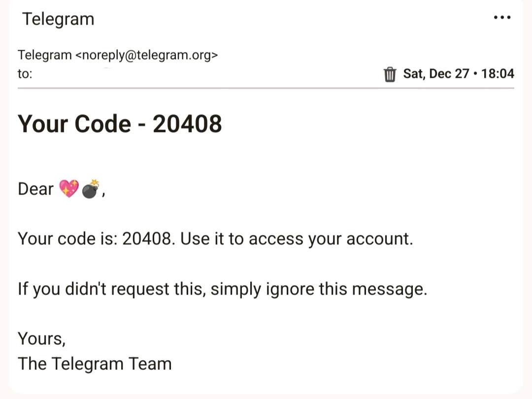532x399 pixels.
Task: Tap the trash icon to delete email
Action: [390, 74]
